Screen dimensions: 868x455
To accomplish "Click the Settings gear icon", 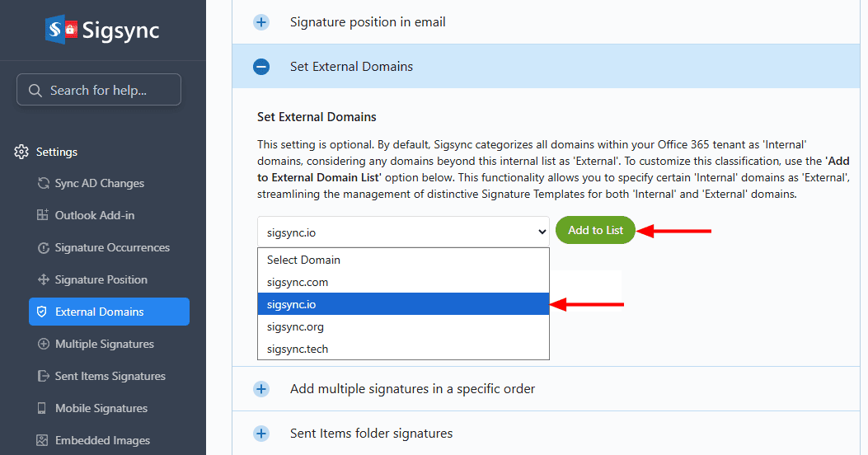I will (x=21, y=152).
